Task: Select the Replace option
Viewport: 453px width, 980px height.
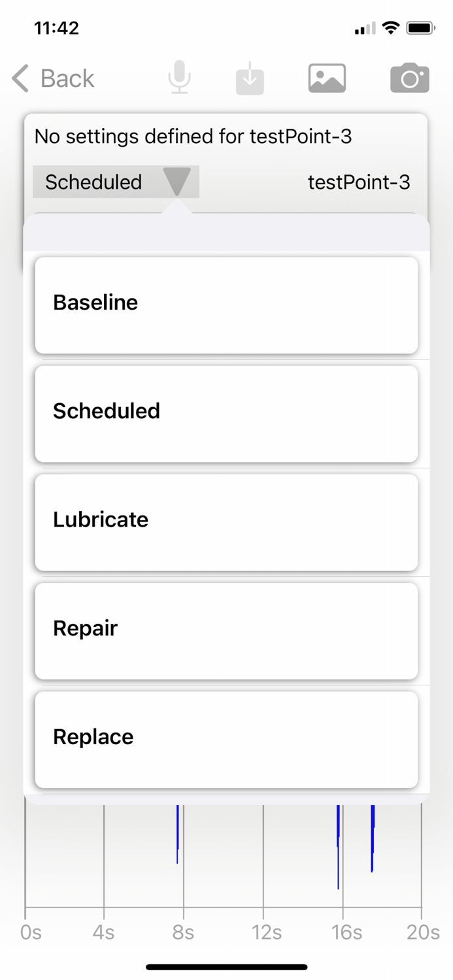Action: coord(226,737)
